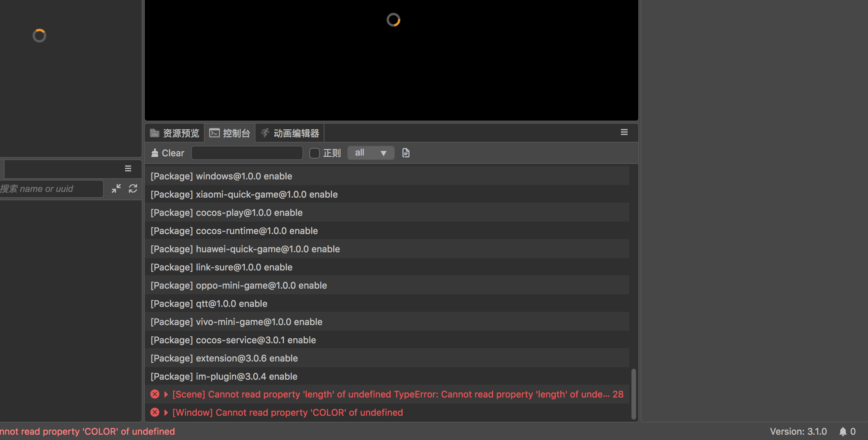The image size is (868, 440).
Task: Click the Clear console brush icon
Action: (155, 153)
